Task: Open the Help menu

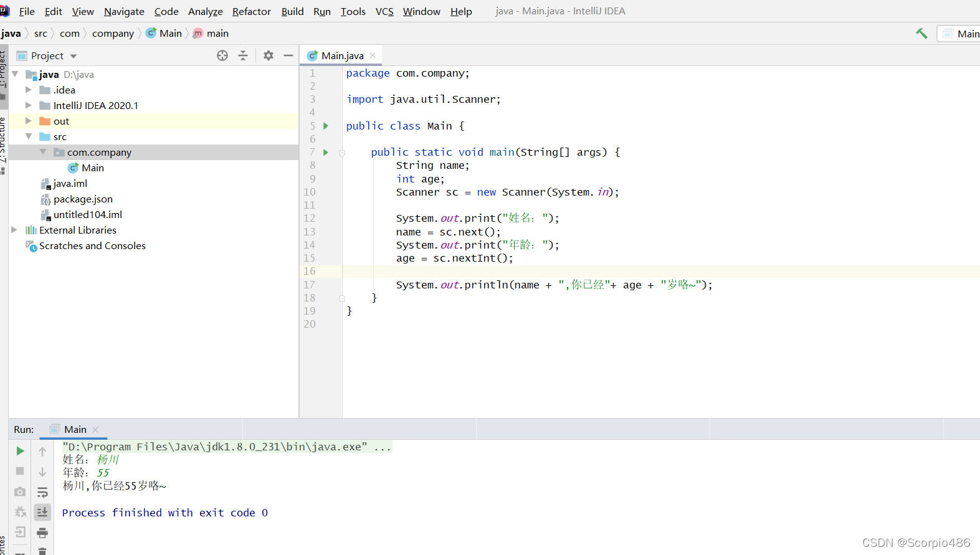Action: (461, 11)
